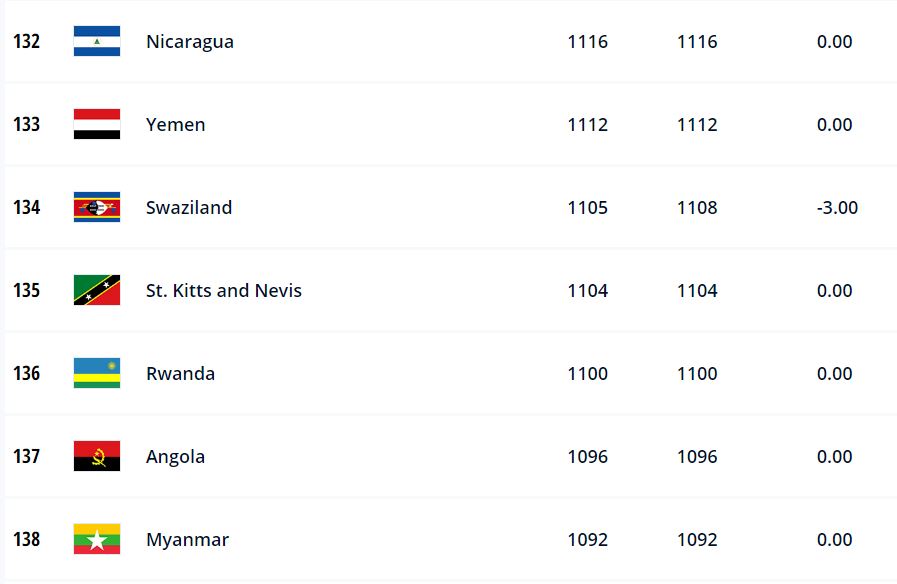897x584 pixels.
Task: Click Nicaragua's total points 1116
Action: [x=587, y=42]
